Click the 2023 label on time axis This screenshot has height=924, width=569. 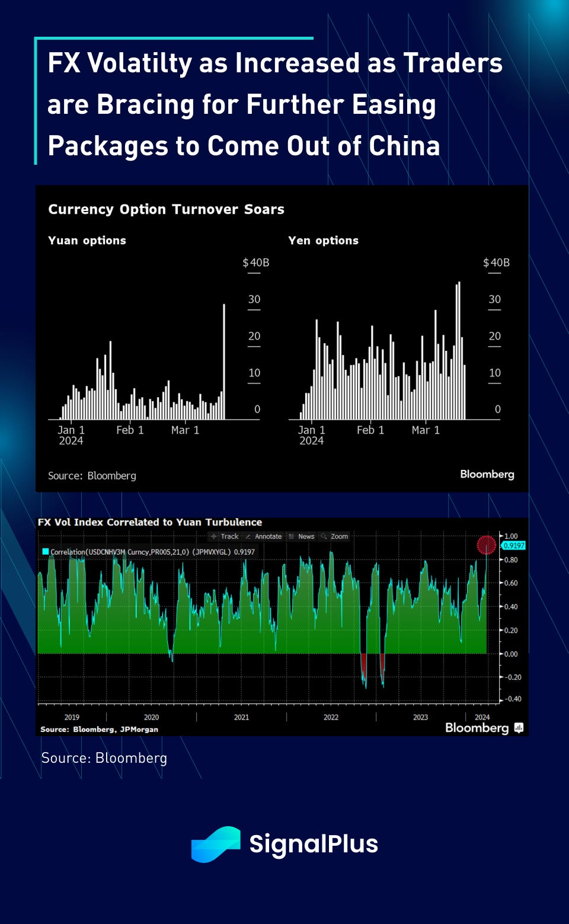420,717
